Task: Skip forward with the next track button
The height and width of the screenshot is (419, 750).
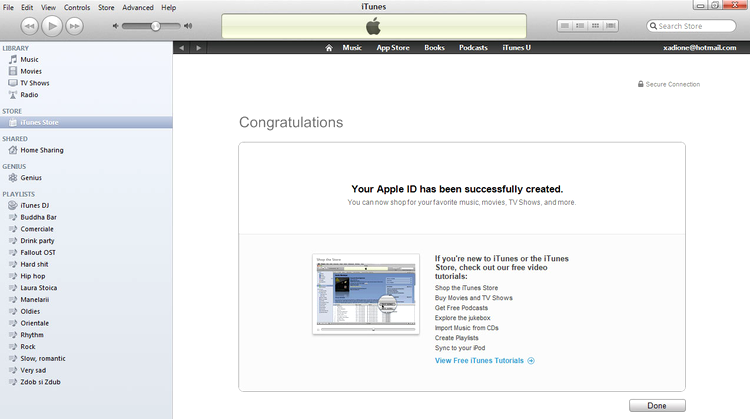Action: [75, 26]
